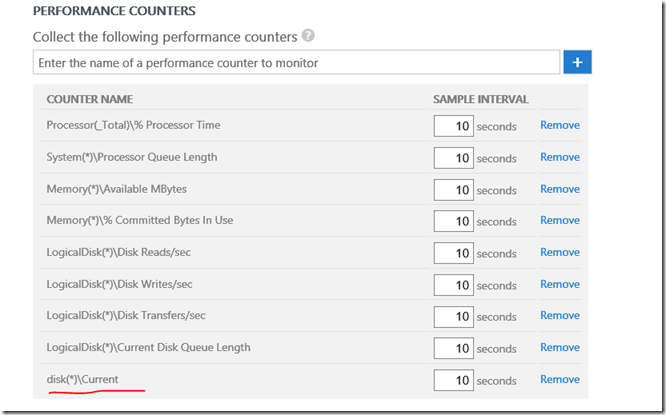
Task: Edit sample interval for Available MBytes
Action: tap(453, 190)
